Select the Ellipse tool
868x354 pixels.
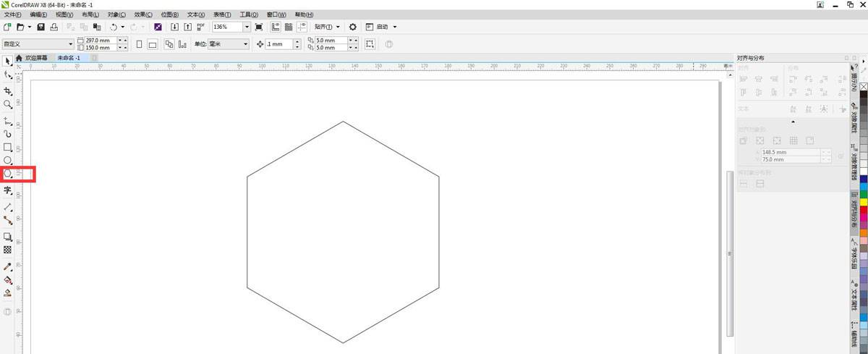[8, 160]
